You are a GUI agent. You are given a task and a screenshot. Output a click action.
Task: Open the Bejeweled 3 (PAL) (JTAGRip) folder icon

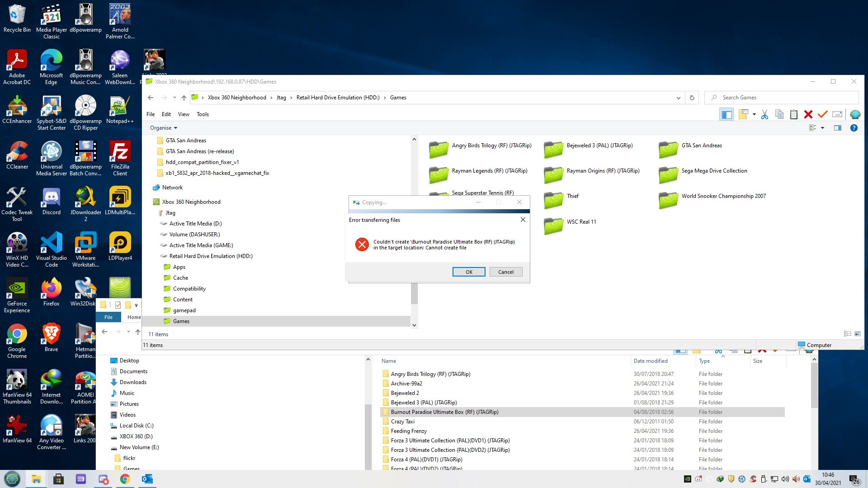click(x=553, y=149)
